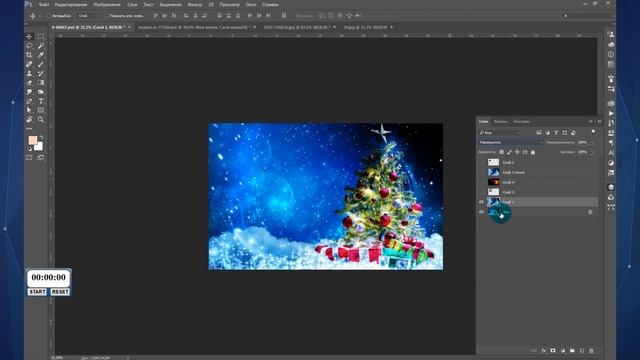Create a new layer
This screenshot has width=640, height=360.
coord(582,351)
